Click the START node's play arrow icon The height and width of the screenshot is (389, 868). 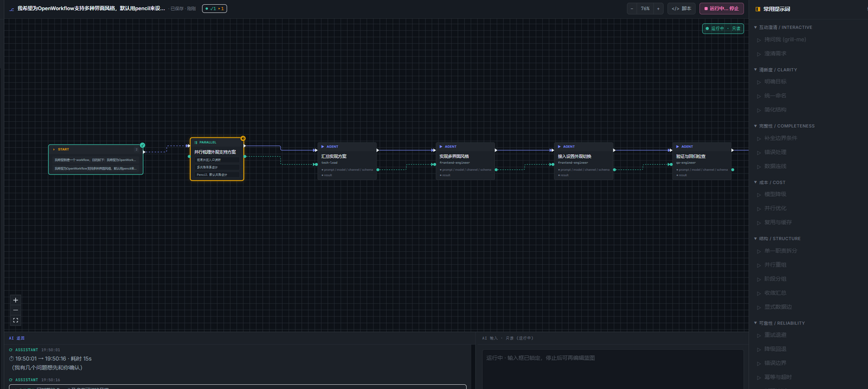pyautogui.click(x=54, y=149)
